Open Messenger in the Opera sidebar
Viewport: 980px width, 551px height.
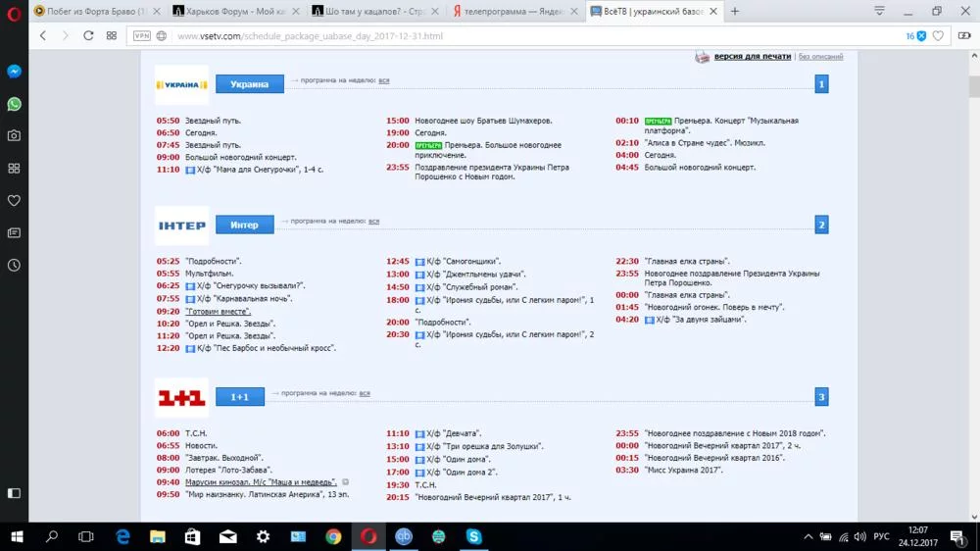pyautogui.click(x=14, y=72)
